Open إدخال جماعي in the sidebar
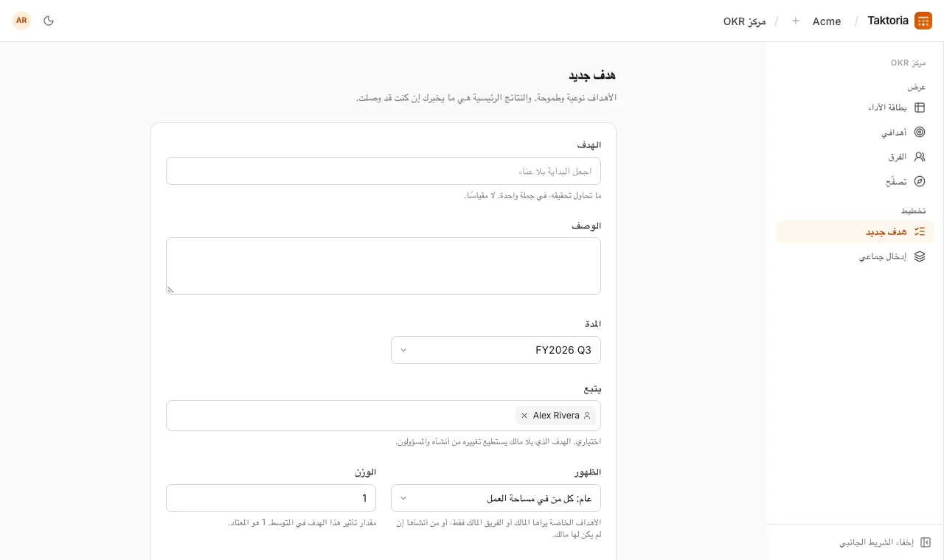Viewport: 944px width, 560px height. [855, 256]
